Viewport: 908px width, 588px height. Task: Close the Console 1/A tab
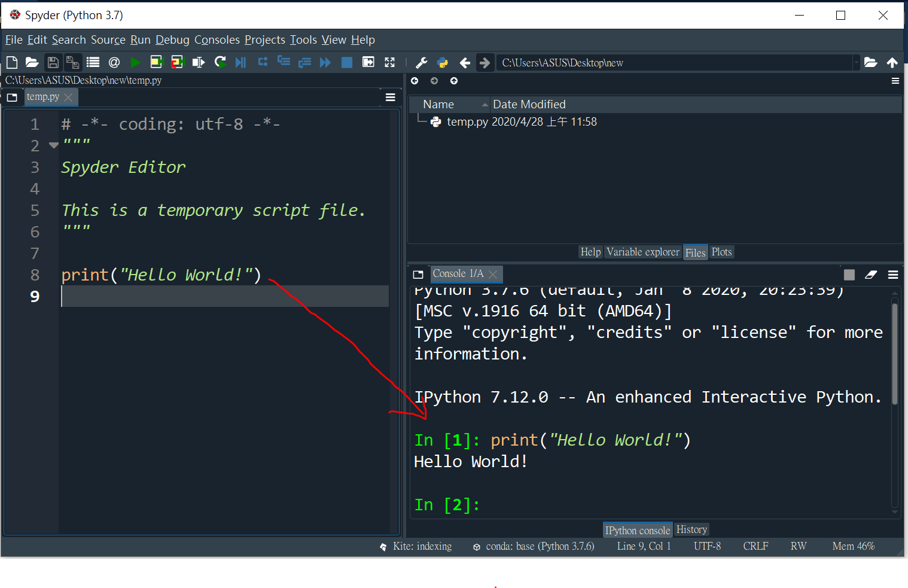[493, 274]
